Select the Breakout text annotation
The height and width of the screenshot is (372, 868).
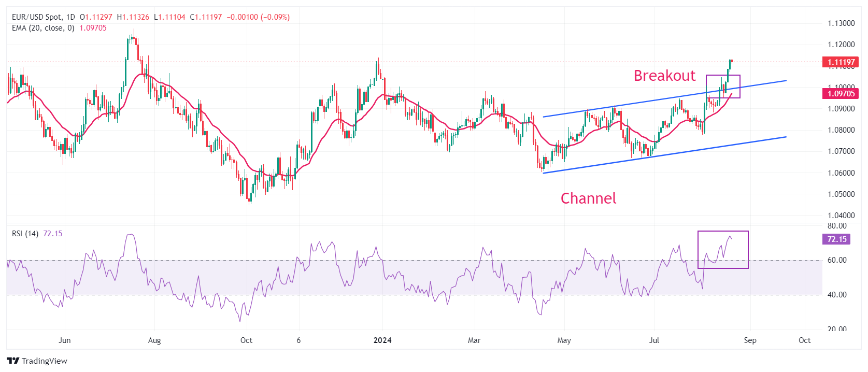click(664, 76)
